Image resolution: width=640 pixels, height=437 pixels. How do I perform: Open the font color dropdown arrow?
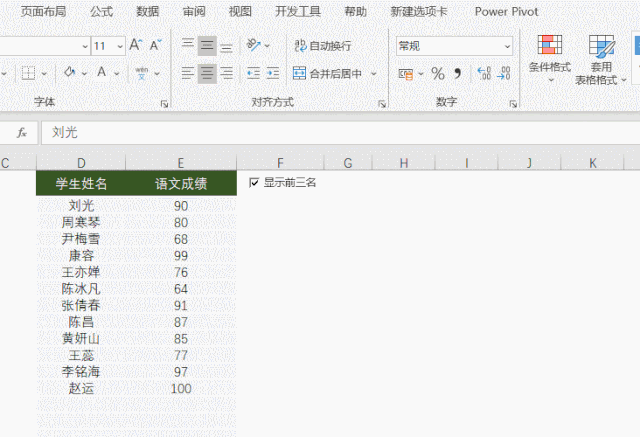tap(117, 74)
